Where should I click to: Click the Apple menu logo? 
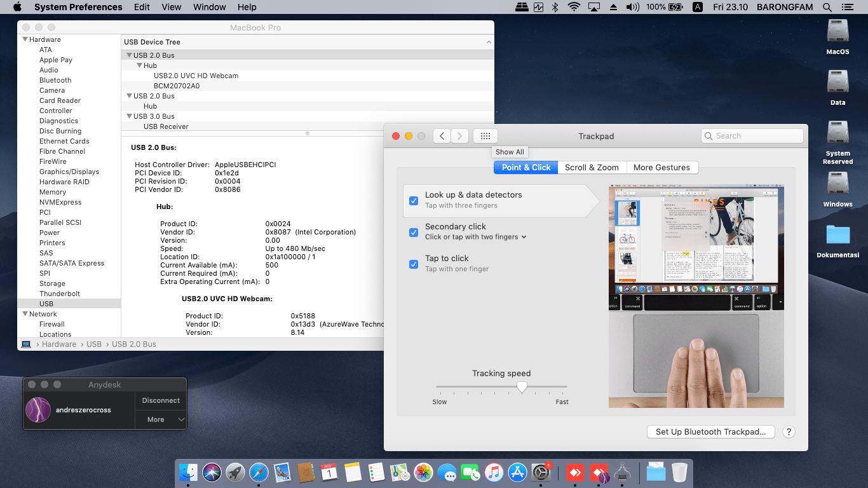tap(17, 7)
